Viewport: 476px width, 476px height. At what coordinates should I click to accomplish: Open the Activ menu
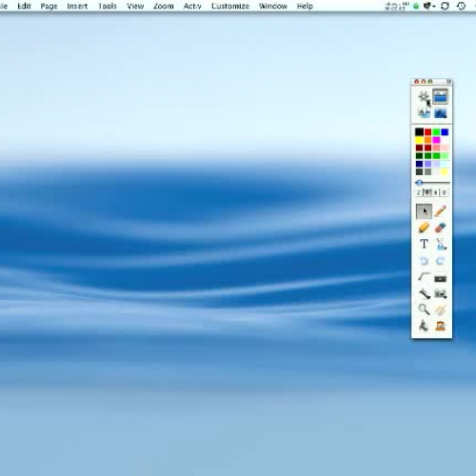[x=192, y=6]
